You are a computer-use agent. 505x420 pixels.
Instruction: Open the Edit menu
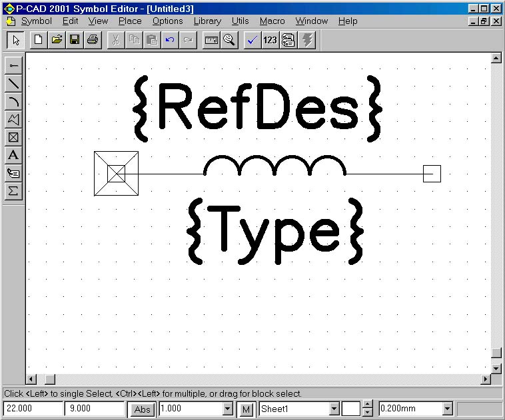70,21
